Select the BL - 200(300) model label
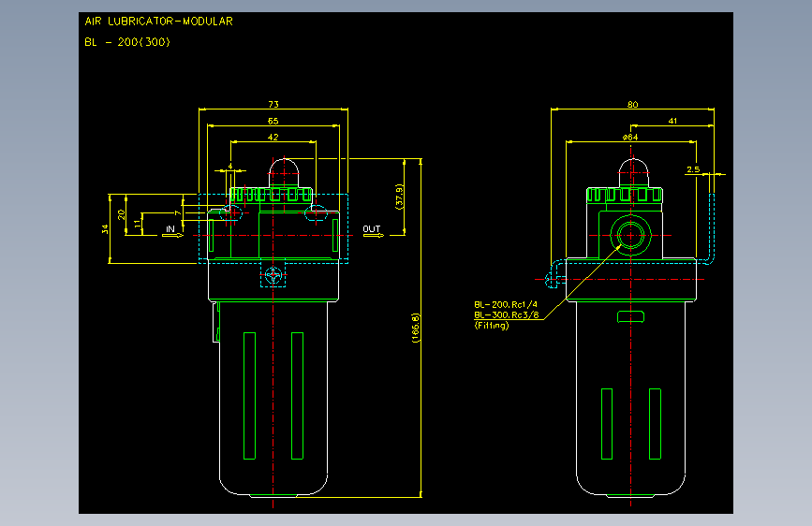812x526 pixels. click(x=127, y=42)
